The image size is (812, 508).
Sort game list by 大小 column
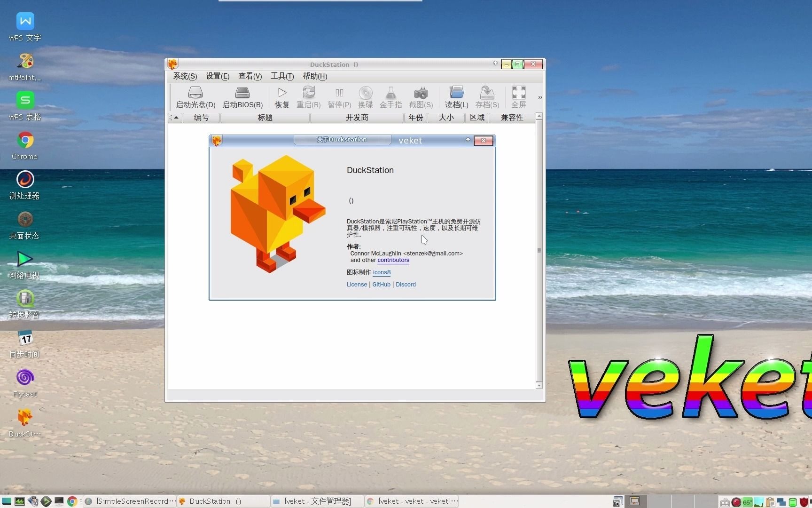[446, 118]
